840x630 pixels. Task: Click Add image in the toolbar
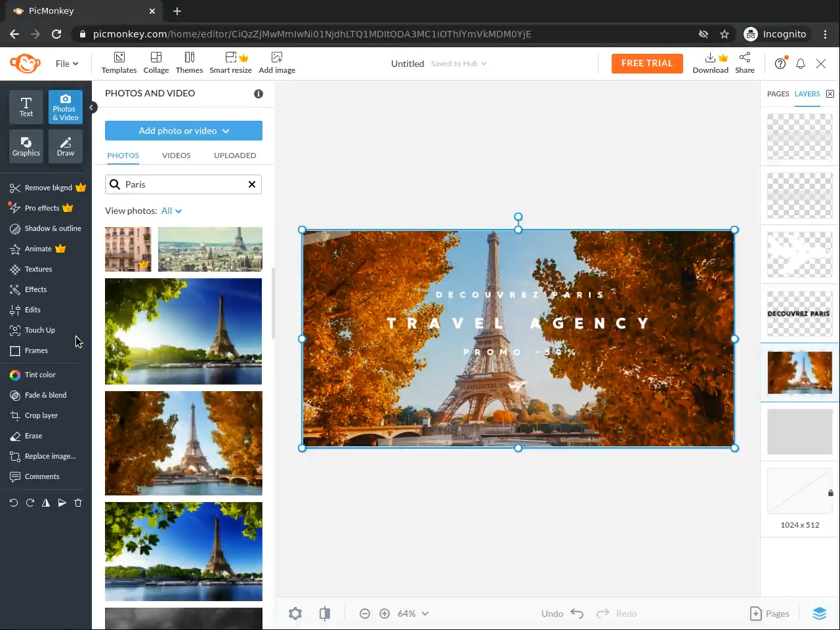(277, 63)
